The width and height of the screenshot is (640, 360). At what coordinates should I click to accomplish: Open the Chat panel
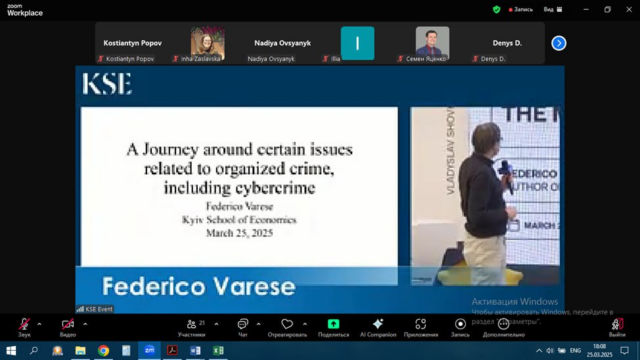click(243, 328)
